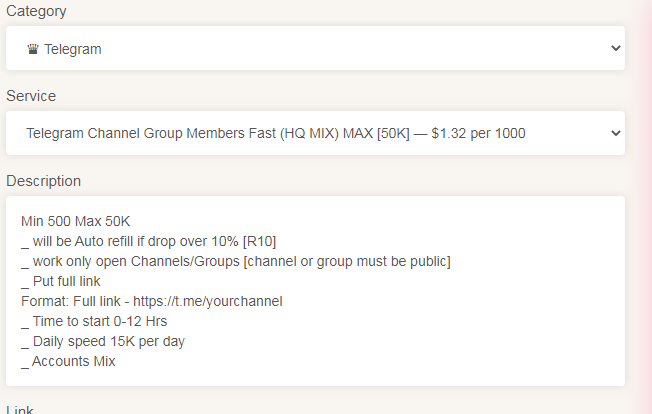Click the 'Accounts Mix' line

(x=68, y=361)
